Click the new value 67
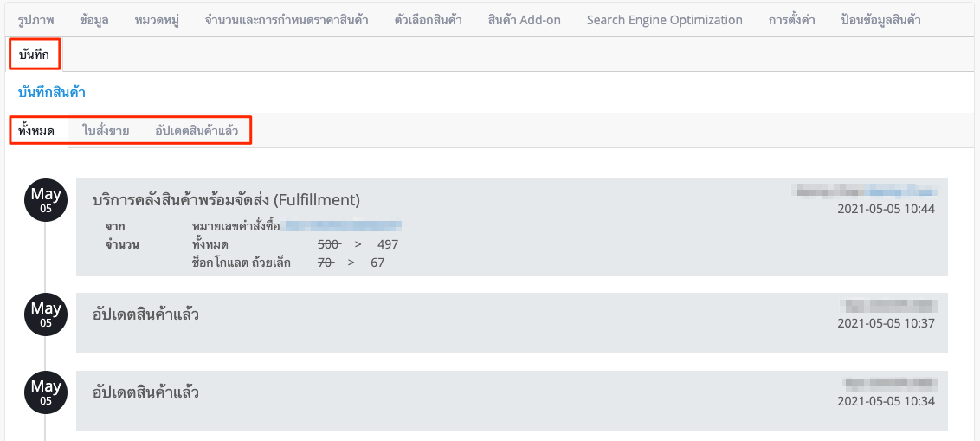The height and width of the screenshot is (441, 980). pos(377,263)
